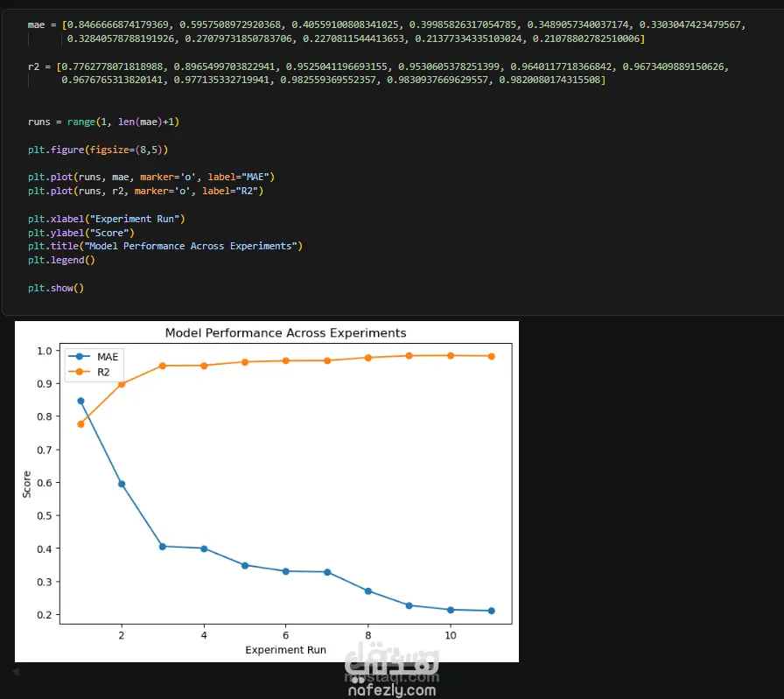
Task: Click the x-axis tick label 10
Action: coord(451,635)
